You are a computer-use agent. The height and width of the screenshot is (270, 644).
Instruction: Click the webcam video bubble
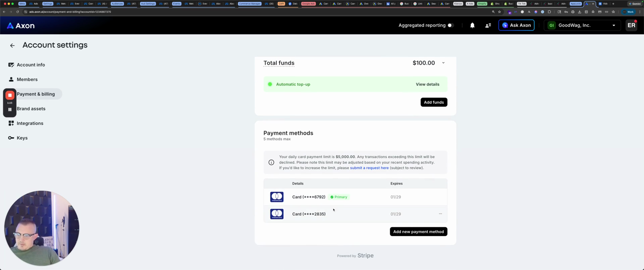pos(42,228)
